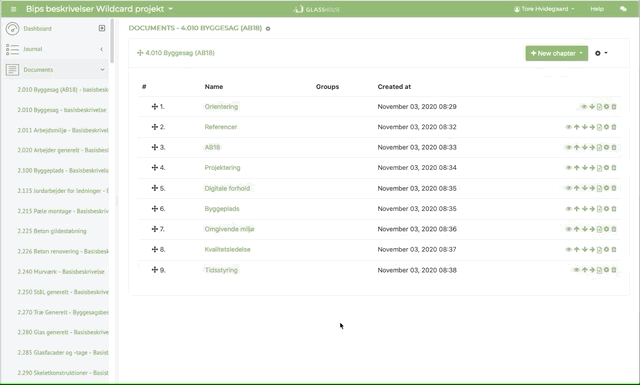Open 2.240 Murværk document
The image size is (640, 385).
(61, 272)
